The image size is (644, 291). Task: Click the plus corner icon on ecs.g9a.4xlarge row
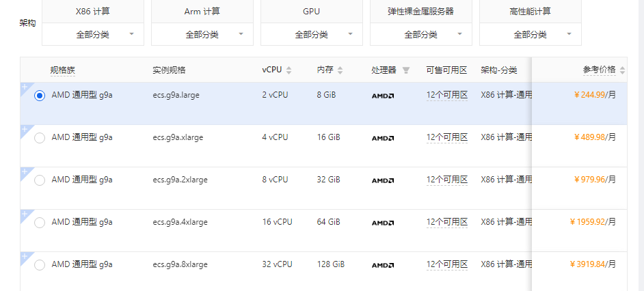point(24,214)
